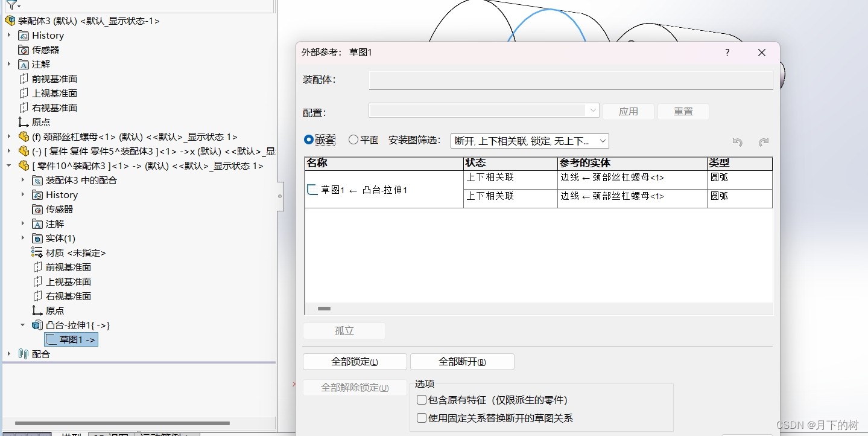The image size is (868, 436).
Task: Click the 凸台-拉伸1 extrude feature icon
Action: coord(37,325)
